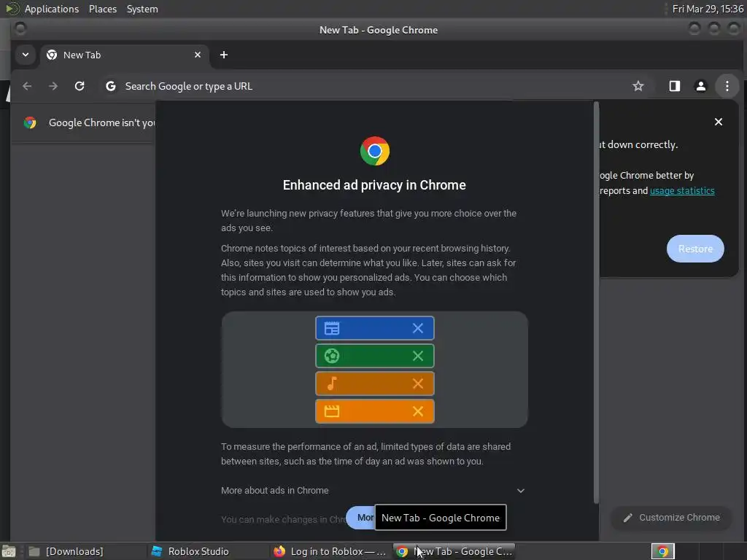
Task: Open the profile avatar icon
Action: tap(701, 86)
